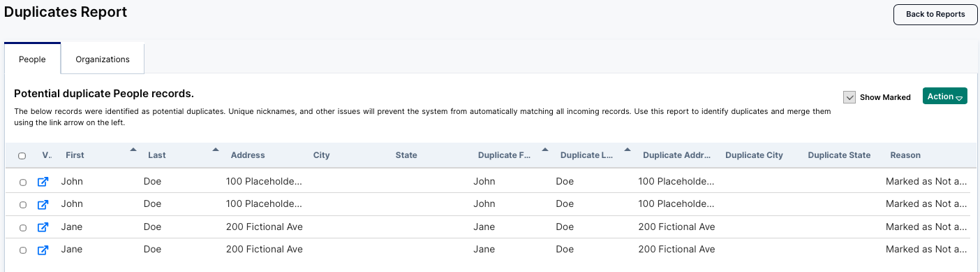Check the second John Doe row checkbox
This screenshot has height=272, width=980.
[x=23, y=205]
